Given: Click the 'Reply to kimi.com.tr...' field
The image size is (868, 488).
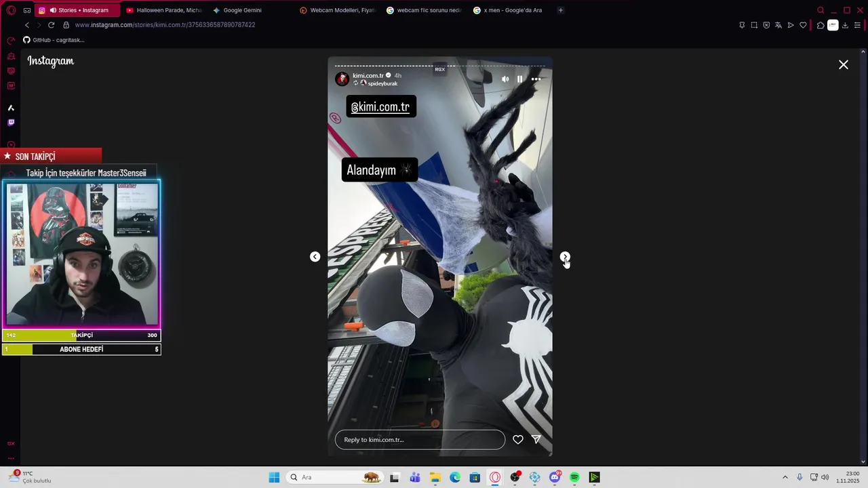Looking at the screenshot, I should click(x=420, y=440).
